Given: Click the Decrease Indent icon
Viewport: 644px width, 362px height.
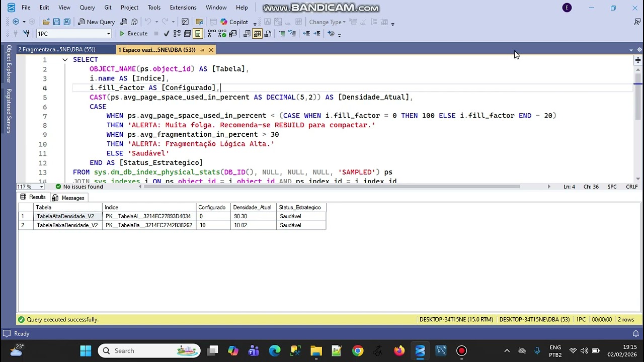Looking at the screenshot, I should pos(306,34).
